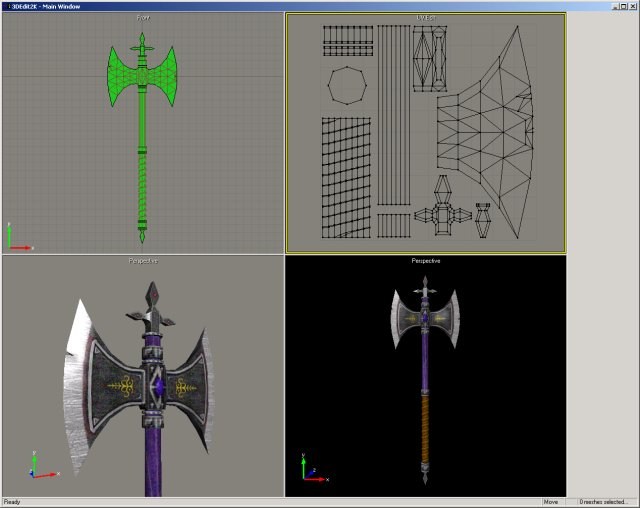Maximize the 3DEdit2K main window
The height and width of the screenshot is (508, 640).
624,6
